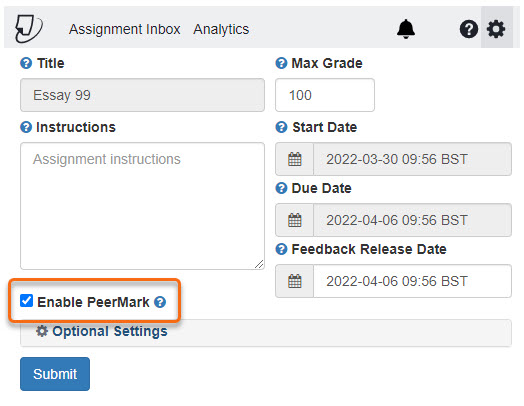Click the help icon beside Instructions

(26, 127)
